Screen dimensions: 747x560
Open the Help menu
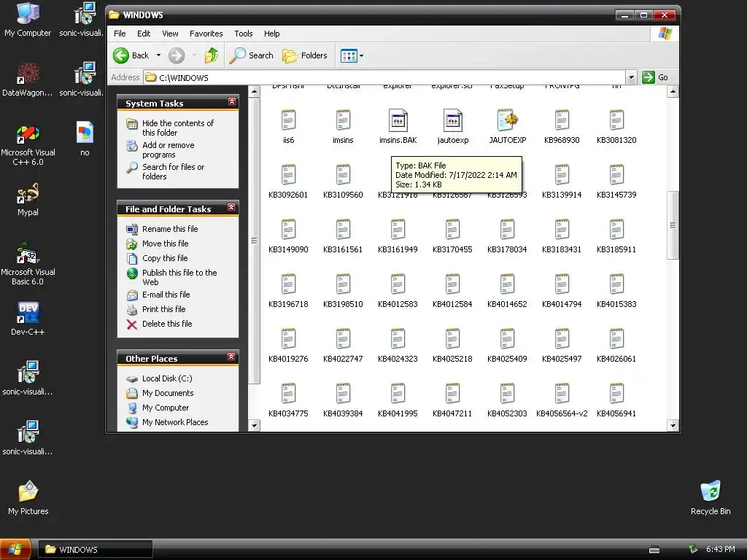271,34
